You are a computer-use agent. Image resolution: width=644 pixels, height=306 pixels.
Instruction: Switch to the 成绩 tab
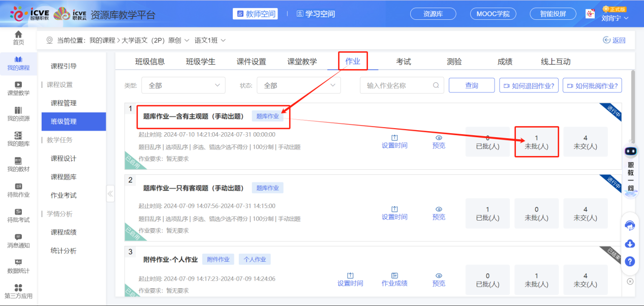pyautogui.click(x=505, y=62)
